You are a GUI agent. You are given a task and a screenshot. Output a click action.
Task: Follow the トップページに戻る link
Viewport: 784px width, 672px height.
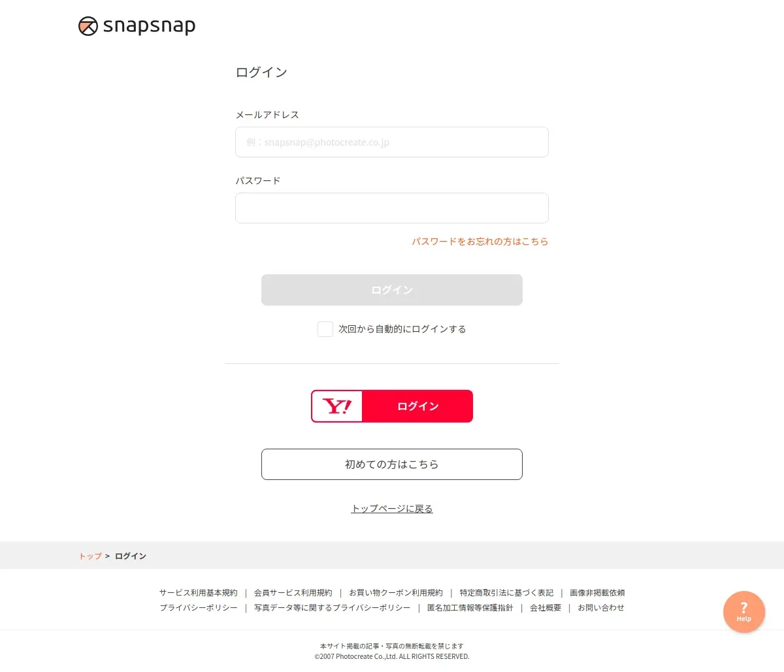click(392, 509)
